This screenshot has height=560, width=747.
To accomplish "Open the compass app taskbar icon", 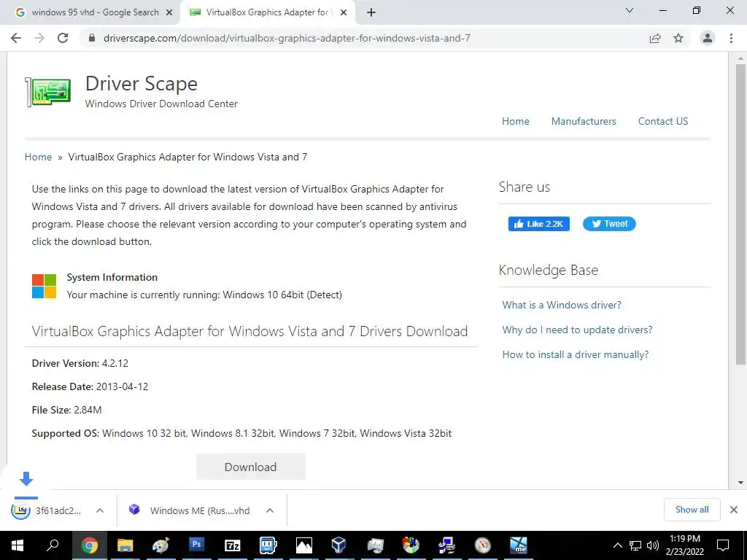I will [483, 545].
